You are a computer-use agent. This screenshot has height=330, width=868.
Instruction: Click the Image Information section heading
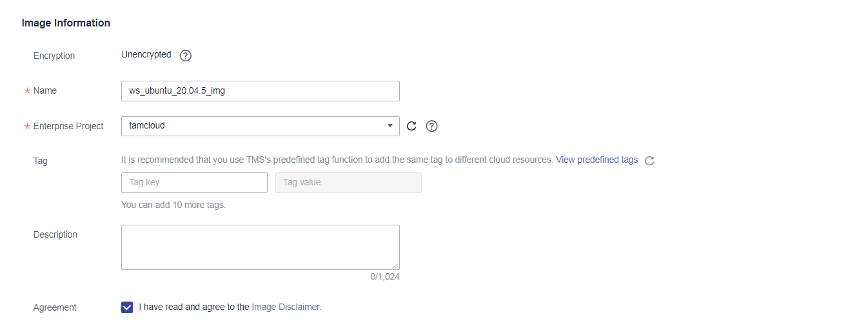(x=66, y=23)
